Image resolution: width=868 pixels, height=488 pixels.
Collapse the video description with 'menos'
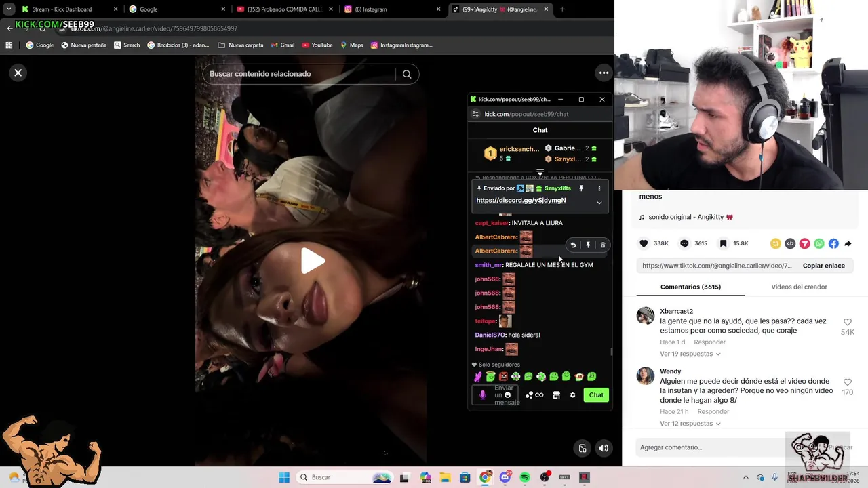pyautogui.click(x=650, y=197)
